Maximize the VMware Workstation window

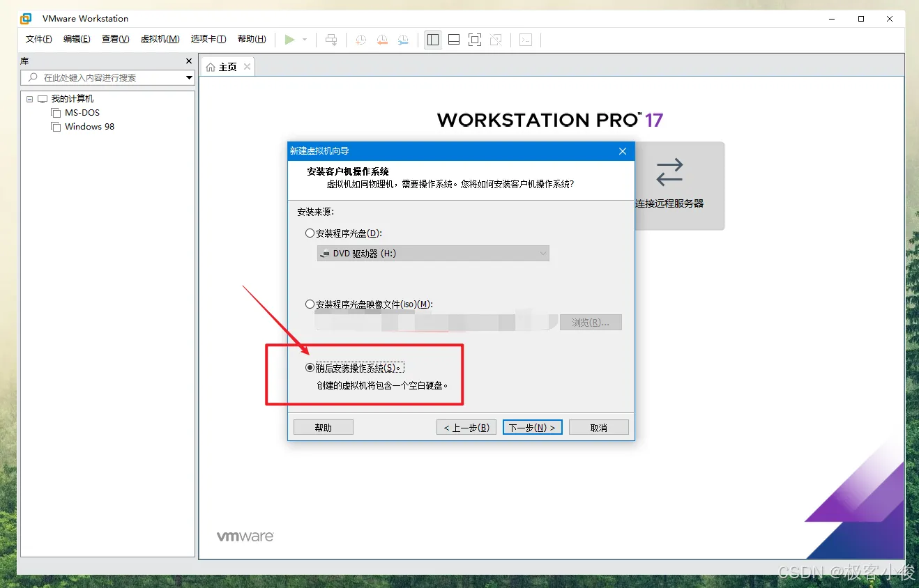(861, 19)
